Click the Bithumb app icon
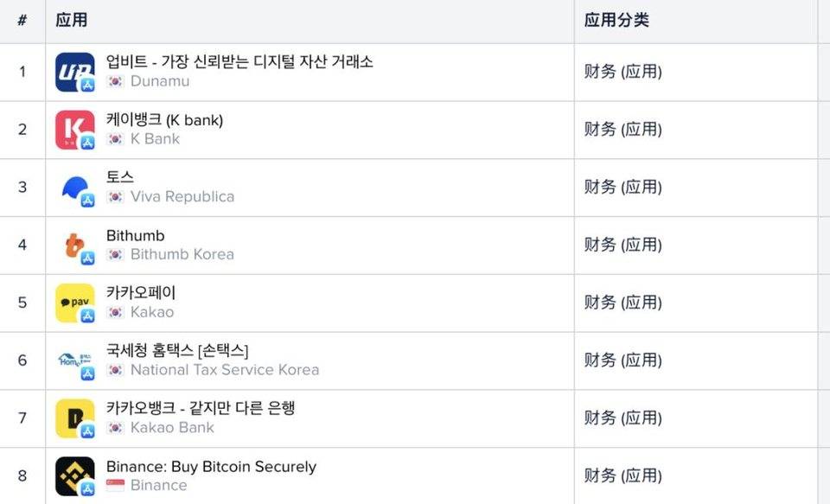Screen dimensions: 830x504 click(x=74, y=246)
